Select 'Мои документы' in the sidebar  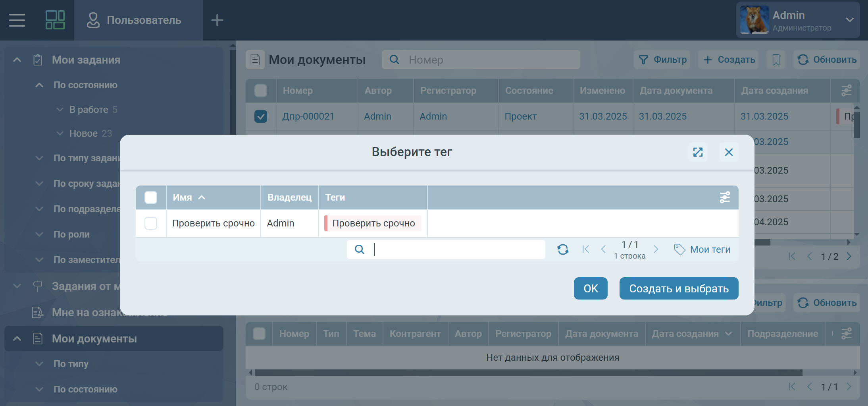[94, 339]
